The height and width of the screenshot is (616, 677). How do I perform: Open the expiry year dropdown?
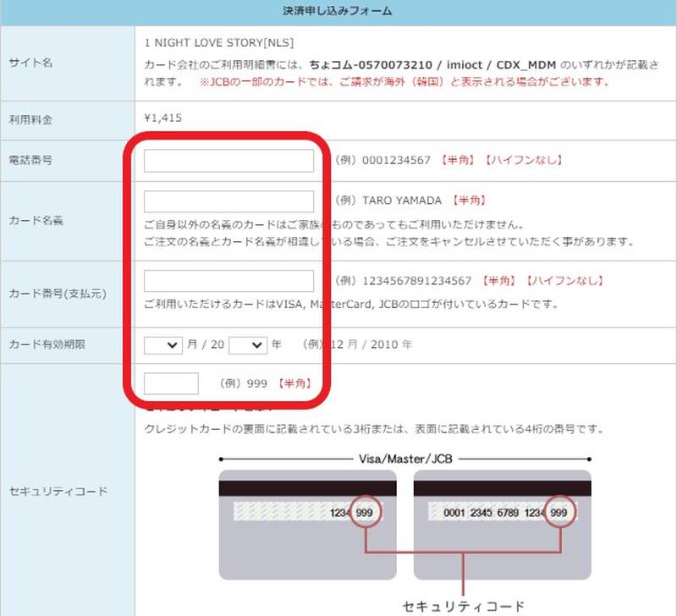click(x=249, y=345)
